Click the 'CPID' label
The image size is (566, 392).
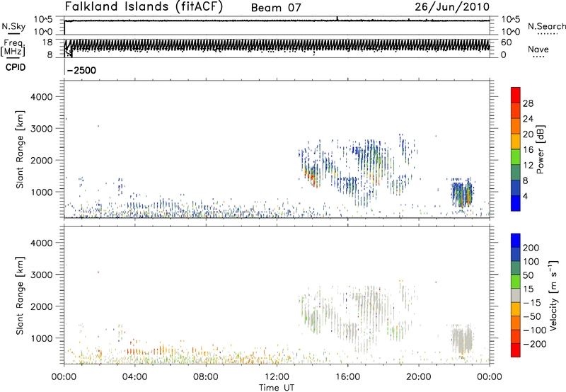coord(16,67)
